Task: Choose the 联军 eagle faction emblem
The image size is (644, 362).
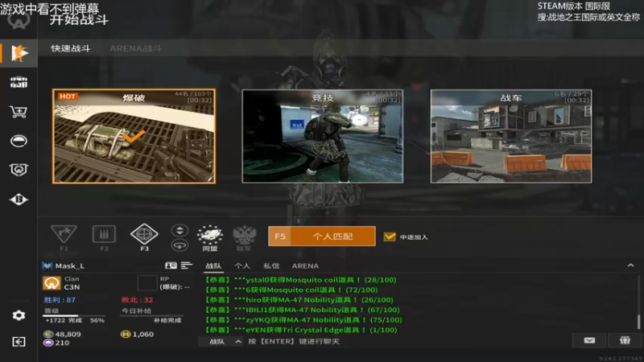Action: [244, 235]
